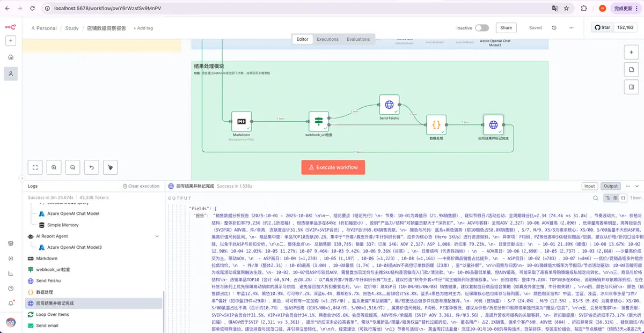Click the reset zoom undo-arrow button
This screenshot has height=333, width=644.
coord(91,167)
